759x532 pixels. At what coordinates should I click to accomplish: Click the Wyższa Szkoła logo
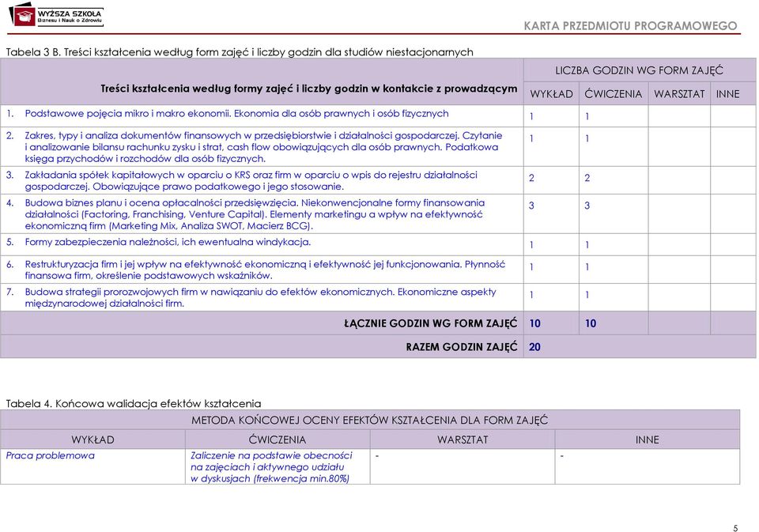(x=56, y=14)
